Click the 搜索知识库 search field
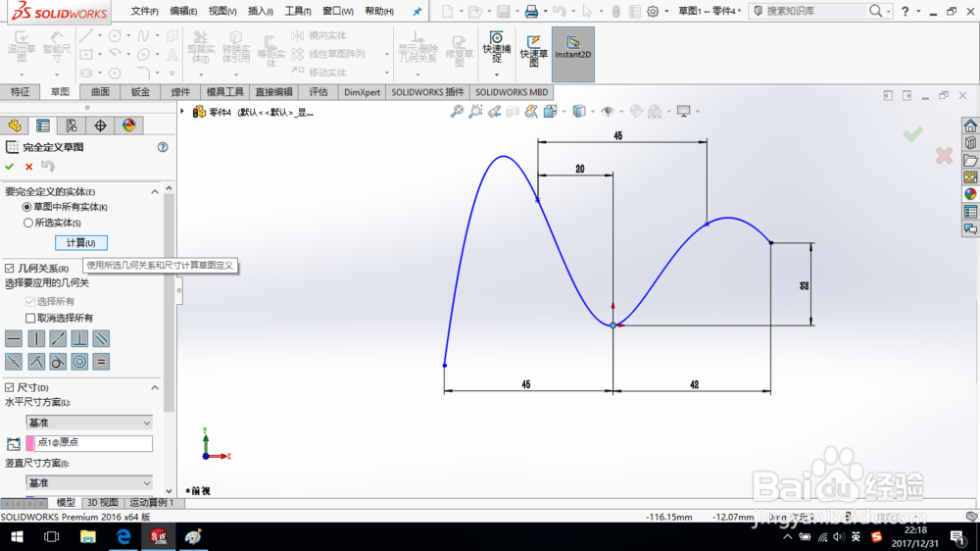 tap(815, 11)
